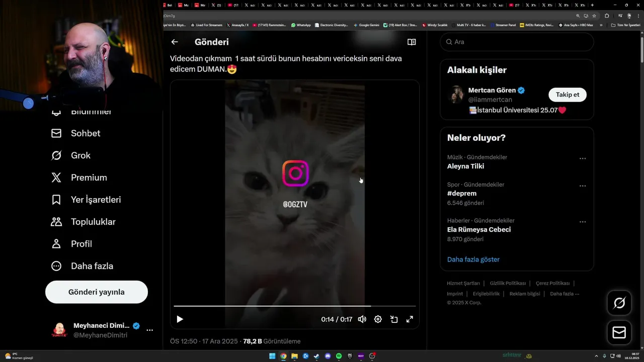Viewport: 644px width, 362px height.
Task: Open floating Grok button
Action: click(619, 303)
